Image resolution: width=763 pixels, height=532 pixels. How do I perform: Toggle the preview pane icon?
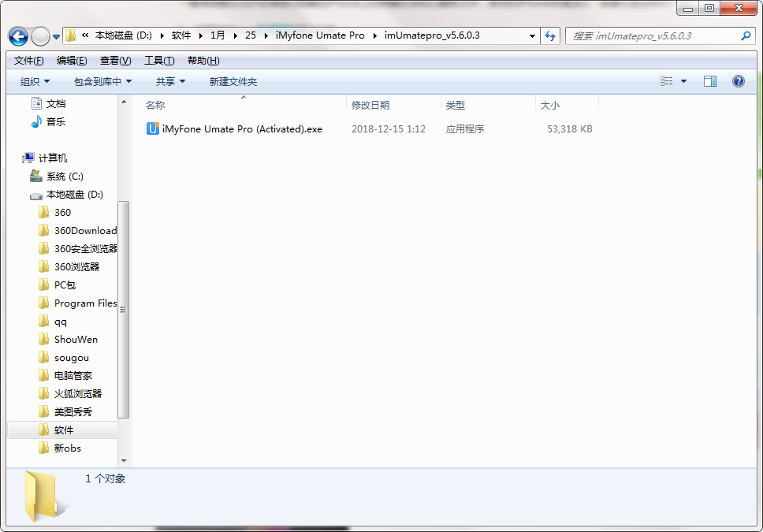coord(710,81)
